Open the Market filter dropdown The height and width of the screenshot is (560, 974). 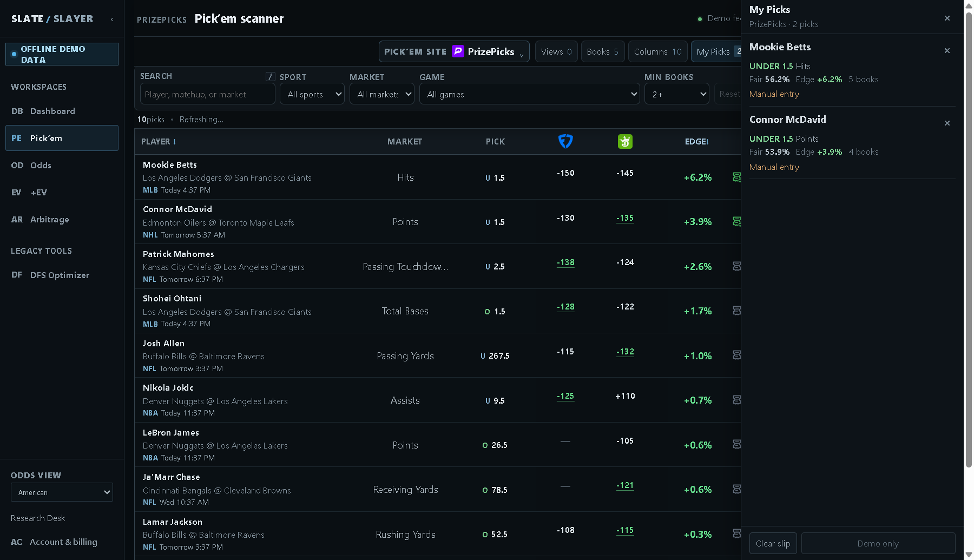pos(382,94)
